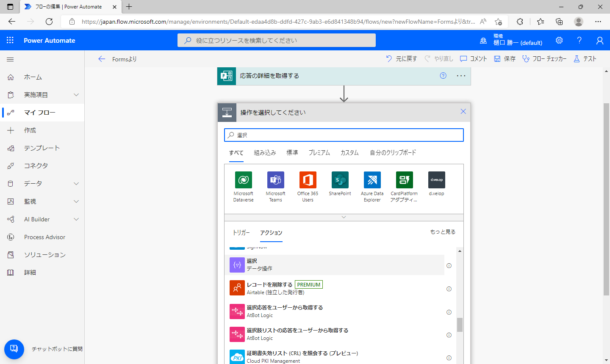Screen dimensions: 610x364
Task: Select the カスタム tab
Action: (349, 153)
